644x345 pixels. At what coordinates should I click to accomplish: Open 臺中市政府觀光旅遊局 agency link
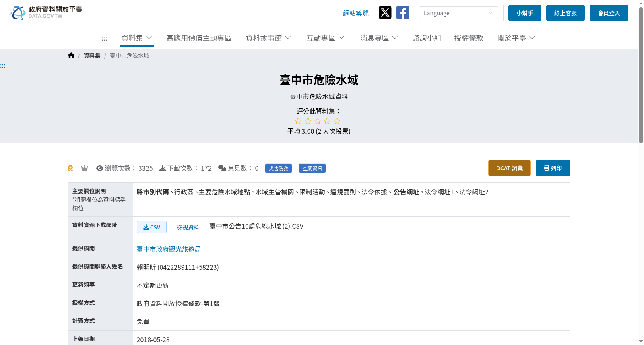[169, 249]
